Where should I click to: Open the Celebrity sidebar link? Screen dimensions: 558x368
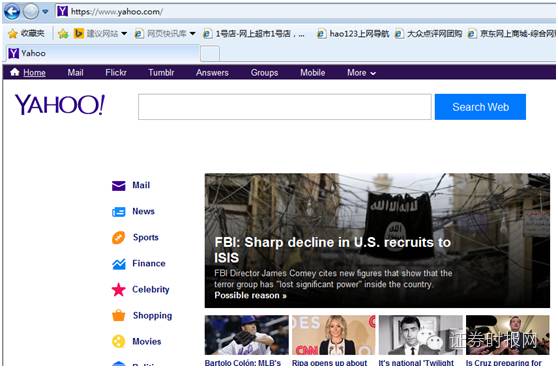pyautogui.click(x=151, y=289)
